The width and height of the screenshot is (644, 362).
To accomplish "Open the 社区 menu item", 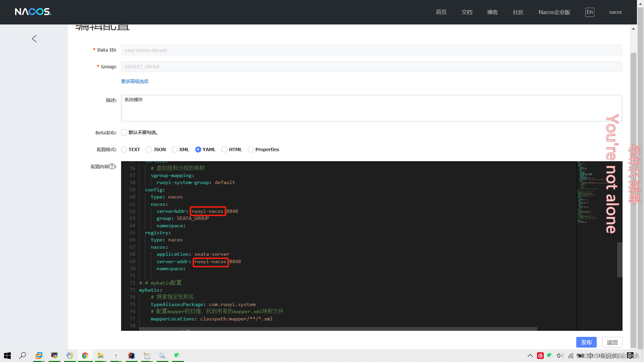I will pyautogui.click(x=518, y=12).
